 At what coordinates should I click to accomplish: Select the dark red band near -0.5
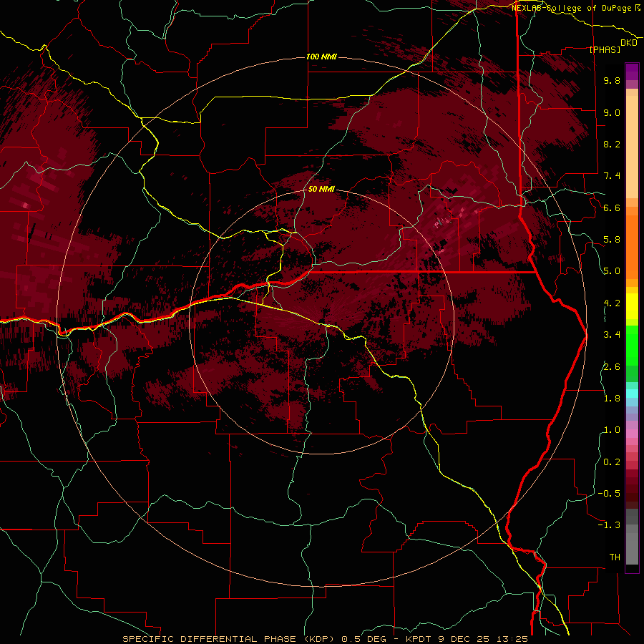tap(632, 493)
